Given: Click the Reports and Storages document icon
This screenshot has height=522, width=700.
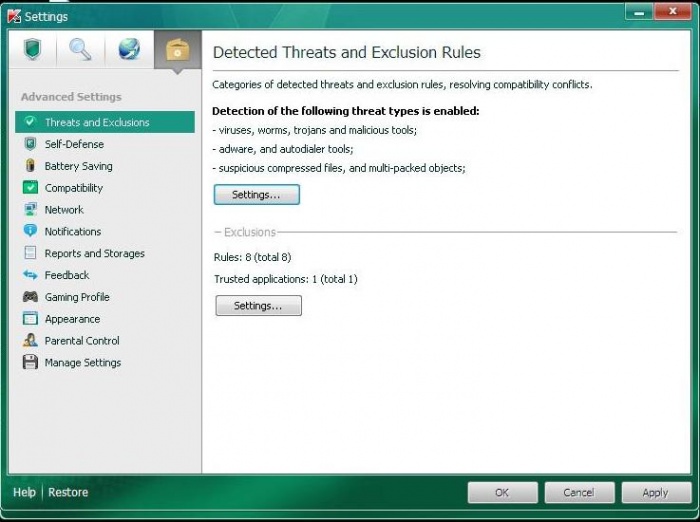Looking at the screenshot, I should 30,253.
